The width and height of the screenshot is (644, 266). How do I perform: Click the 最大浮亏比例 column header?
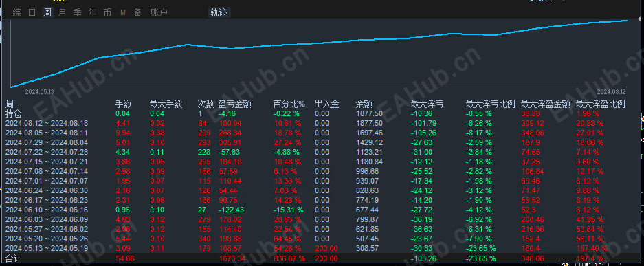coord(491,104)
